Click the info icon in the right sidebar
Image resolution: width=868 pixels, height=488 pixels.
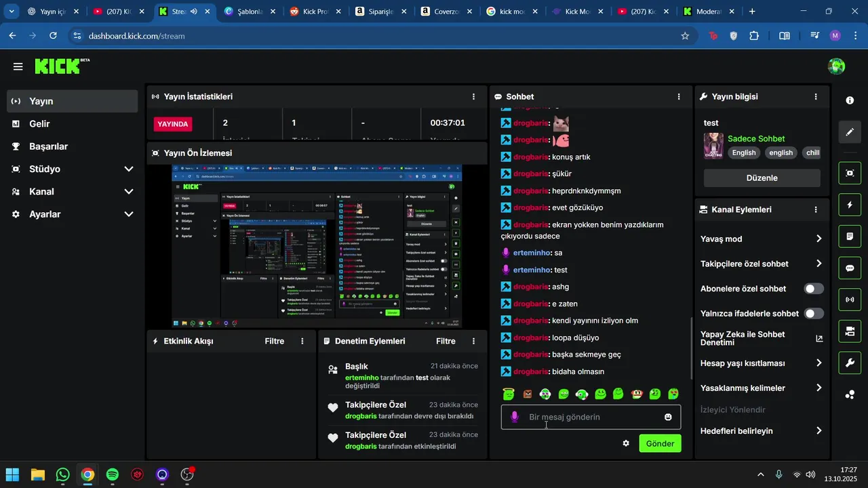pos(850,100)
